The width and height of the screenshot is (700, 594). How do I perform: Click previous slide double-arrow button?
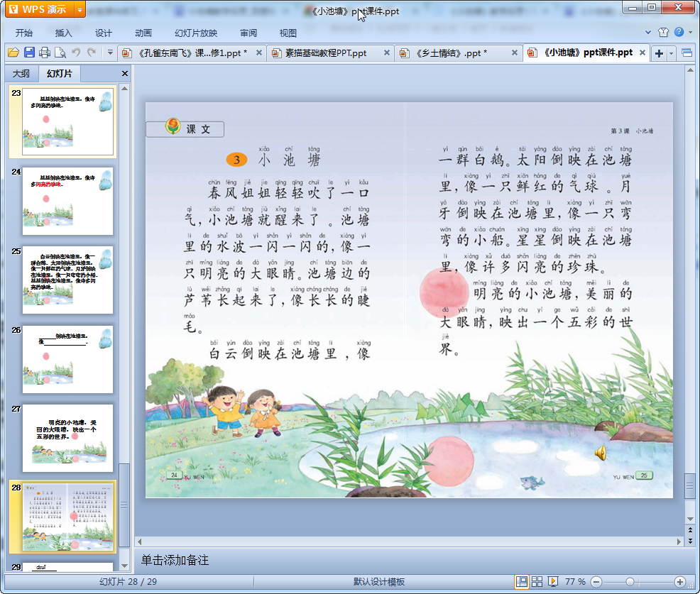pos(690,530)
